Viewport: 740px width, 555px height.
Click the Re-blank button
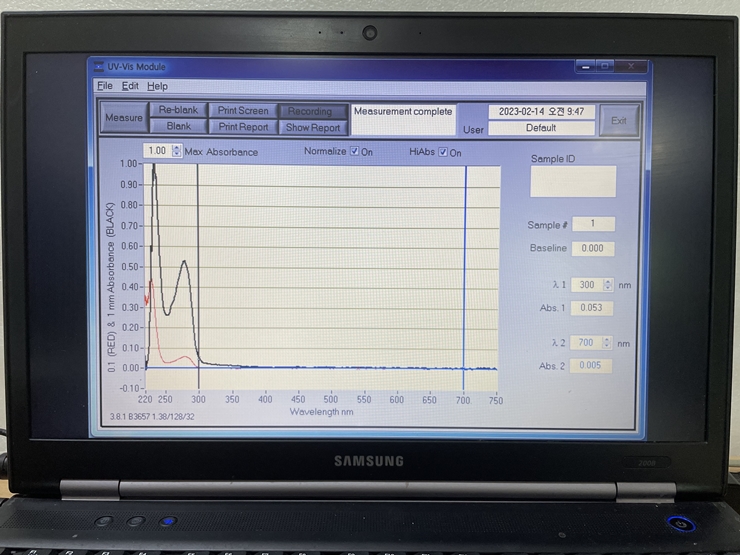click(x=178, y=110)
